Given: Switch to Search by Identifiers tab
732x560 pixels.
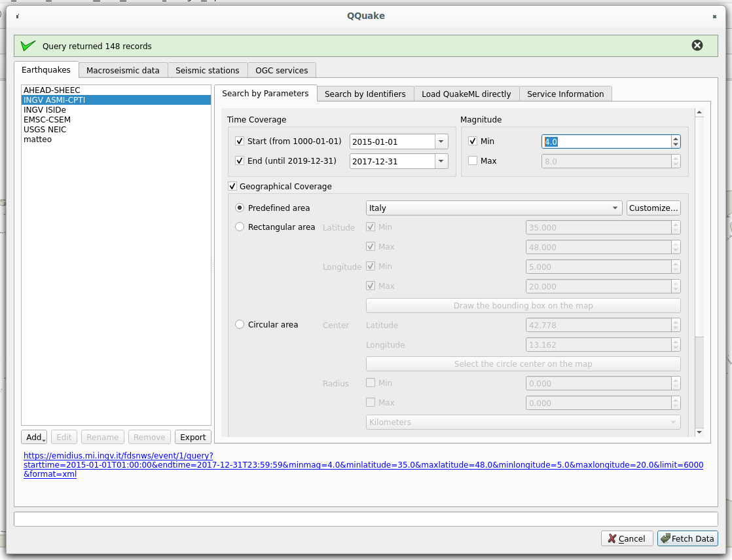Looking at the screenshot, I should (365, 94).
